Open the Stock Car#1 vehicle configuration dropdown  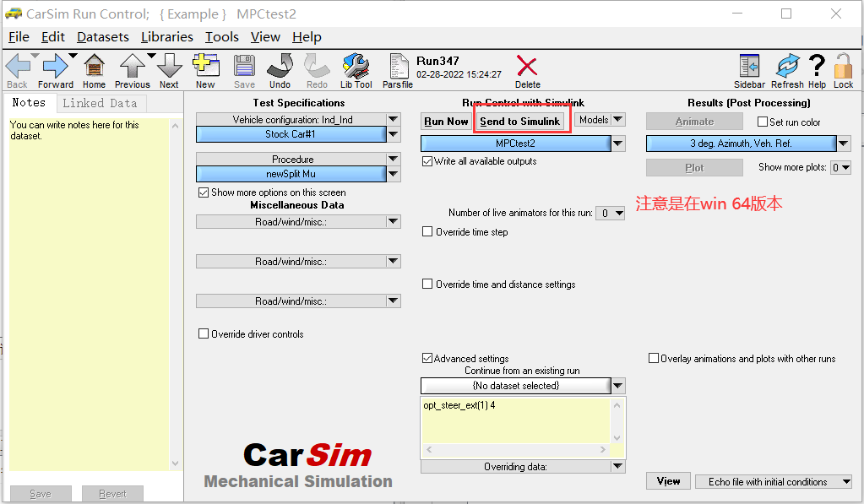pos(392,133)
